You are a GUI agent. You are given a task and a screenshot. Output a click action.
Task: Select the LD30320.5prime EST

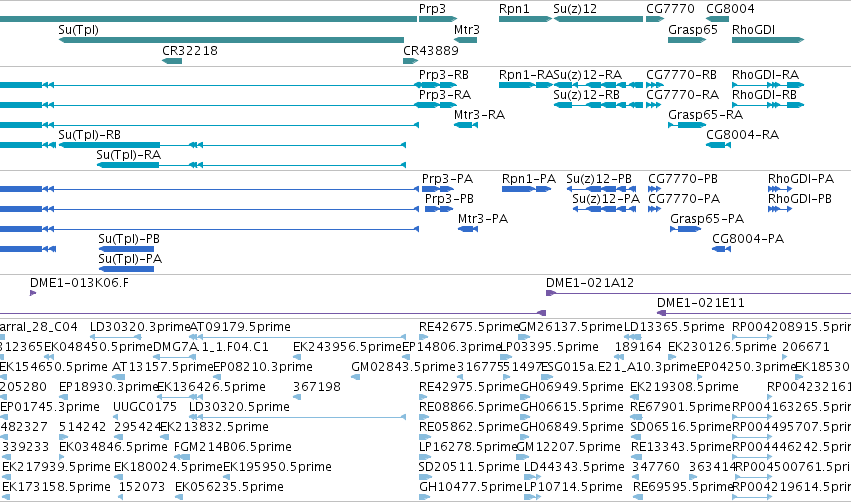(297, 417)
